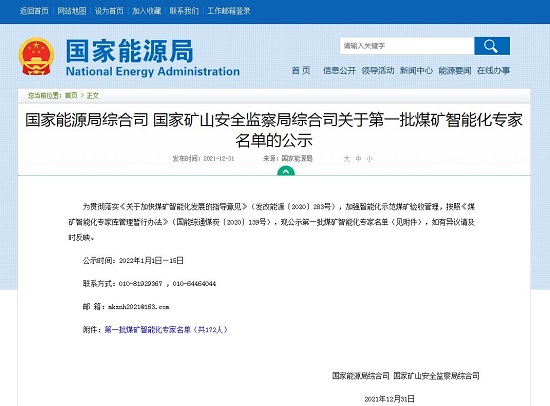Click the closing date 2021年12月31日
The width and height of the screenshot is (550, 406).
click(x=390, y=399)
